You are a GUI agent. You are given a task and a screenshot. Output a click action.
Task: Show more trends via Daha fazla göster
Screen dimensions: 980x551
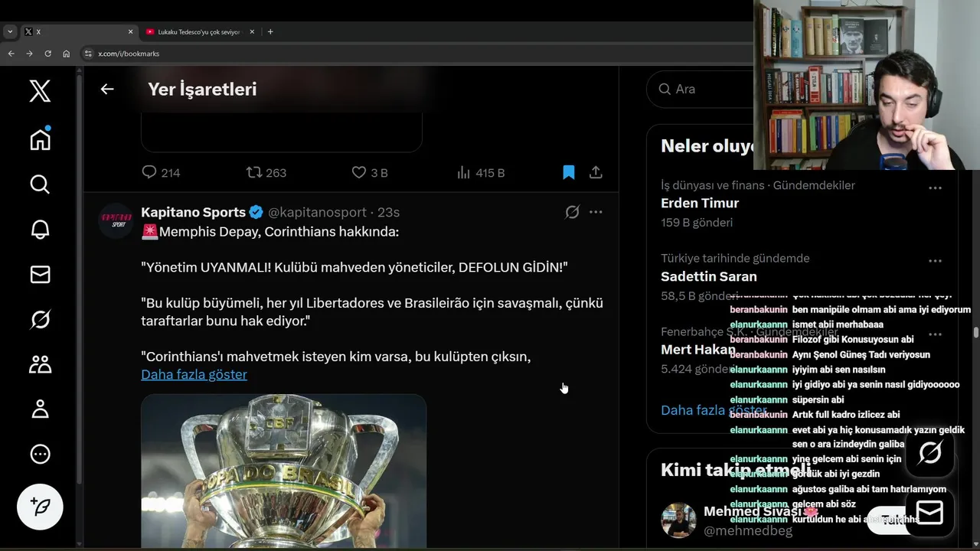[714, 410]
